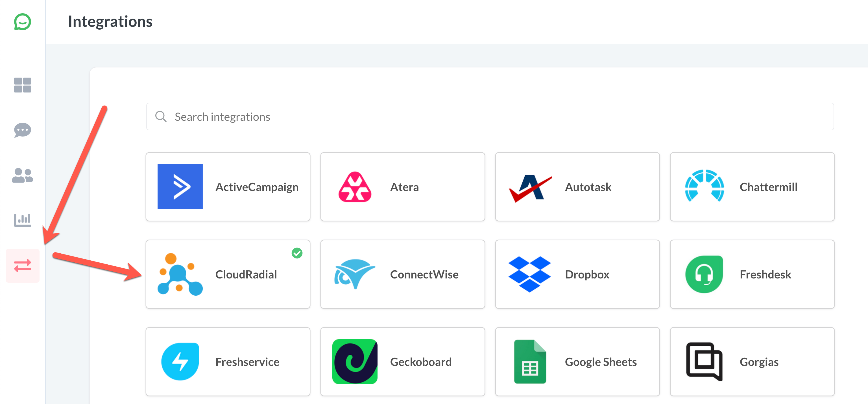Open the Gorgias integration name
The width and height of the screenshot is (868, 404).
tap(759, 362)
